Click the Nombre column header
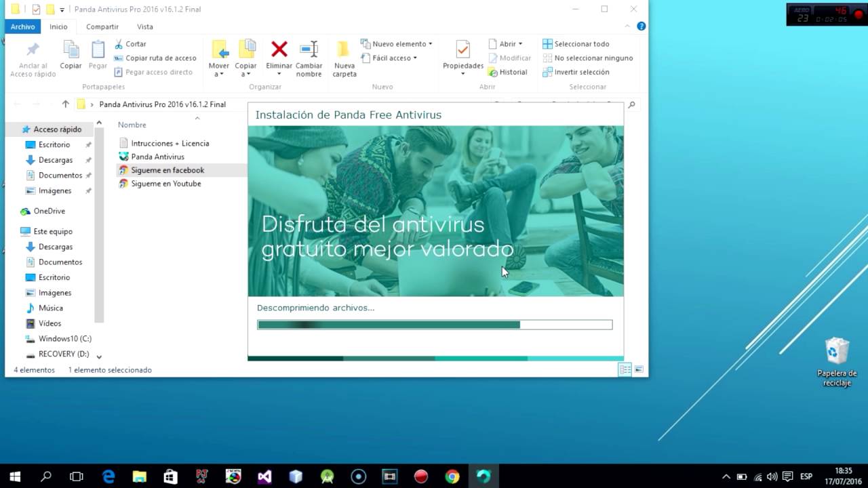This screenshot has height=488, width=868. [x=132, y=125]
